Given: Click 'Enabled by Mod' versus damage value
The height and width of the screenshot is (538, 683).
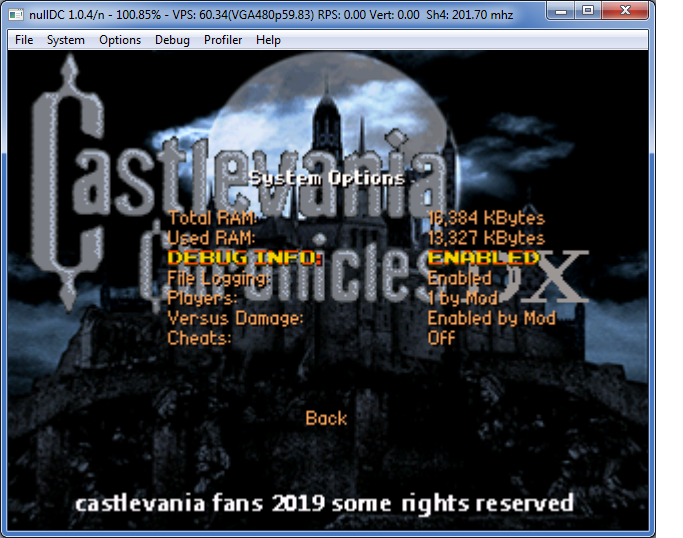Looking at the screenshot, I should tap(492, 318).
